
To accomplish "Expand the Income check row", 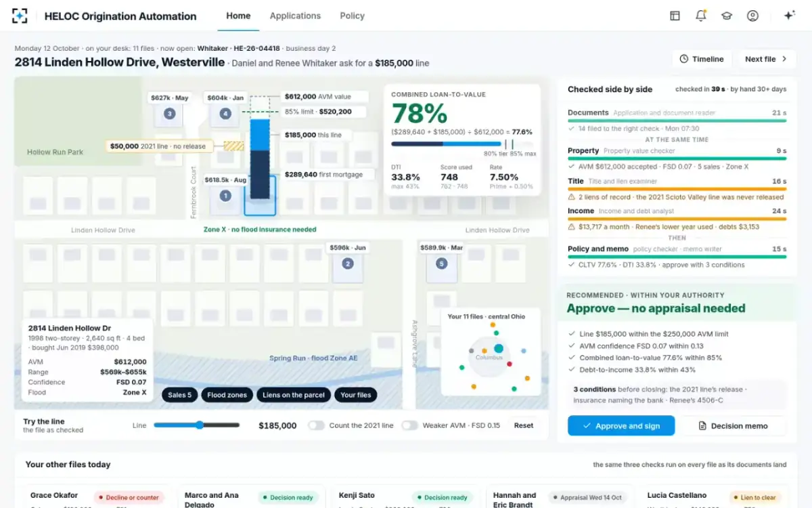I will point(677,219).
